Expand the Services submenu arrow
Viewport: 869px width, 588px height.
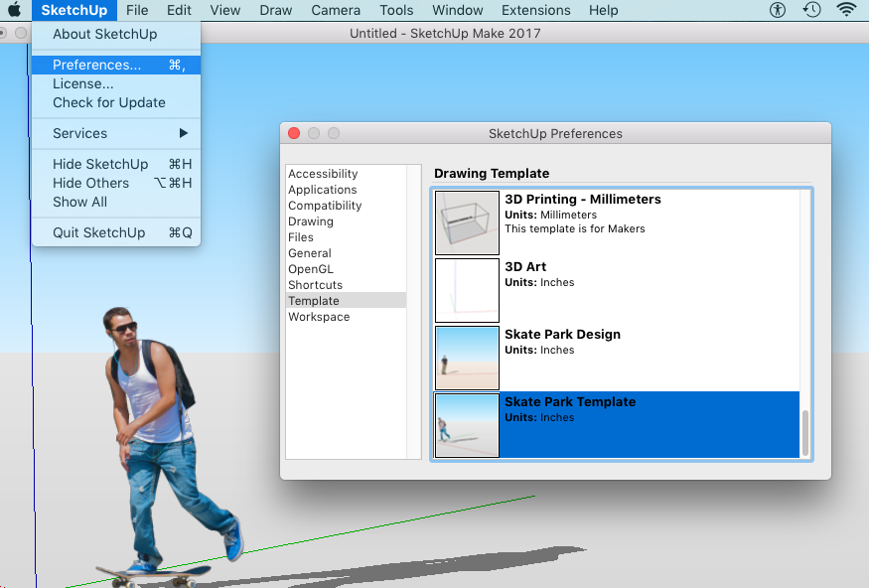point(184,133)
